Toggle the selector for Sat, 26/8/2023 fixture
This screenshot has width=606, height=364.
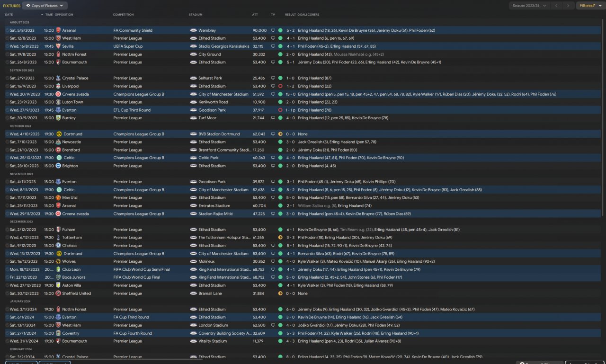point(7,62)
